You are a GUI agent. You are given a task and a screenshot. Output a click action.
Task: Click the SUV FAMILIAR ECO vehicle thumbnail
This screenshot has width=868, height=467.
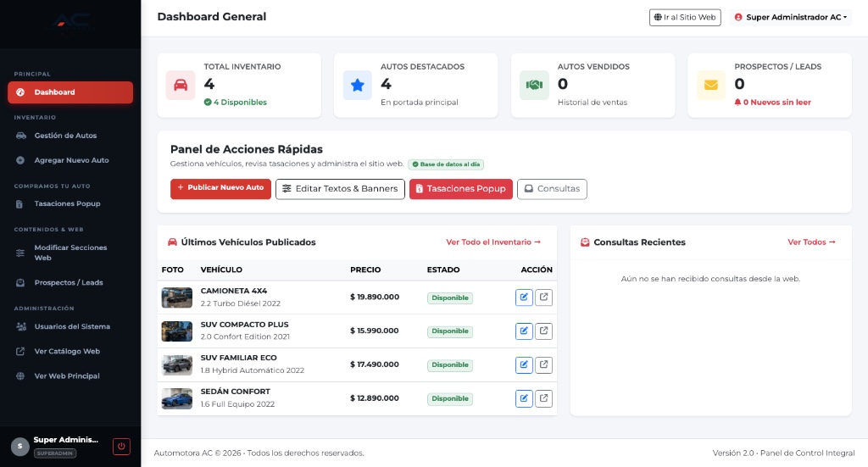pyautogui.click(x=176, y=364)
